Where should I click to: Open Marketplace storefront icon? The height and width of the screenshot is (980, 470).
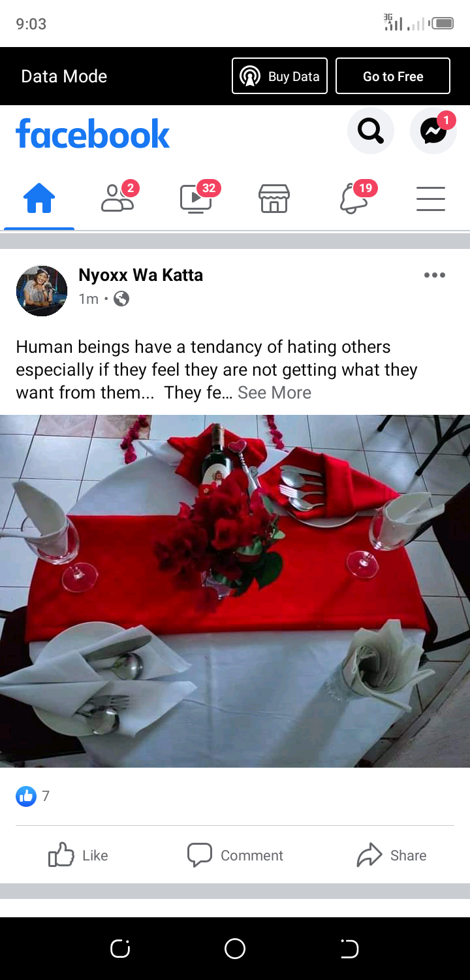274,198
